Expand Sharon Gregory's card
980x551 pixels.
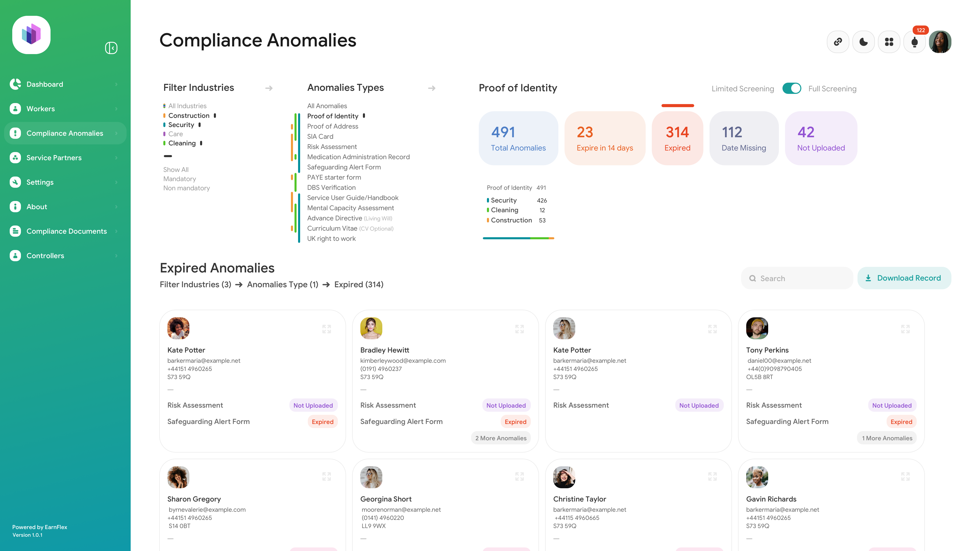327,477
